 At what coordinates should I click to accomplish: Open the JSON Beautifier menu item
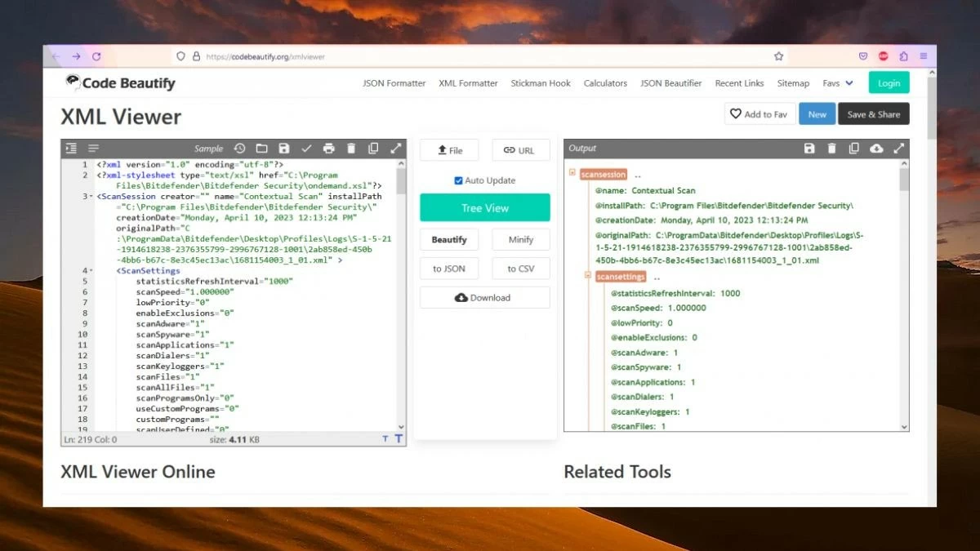670,82
